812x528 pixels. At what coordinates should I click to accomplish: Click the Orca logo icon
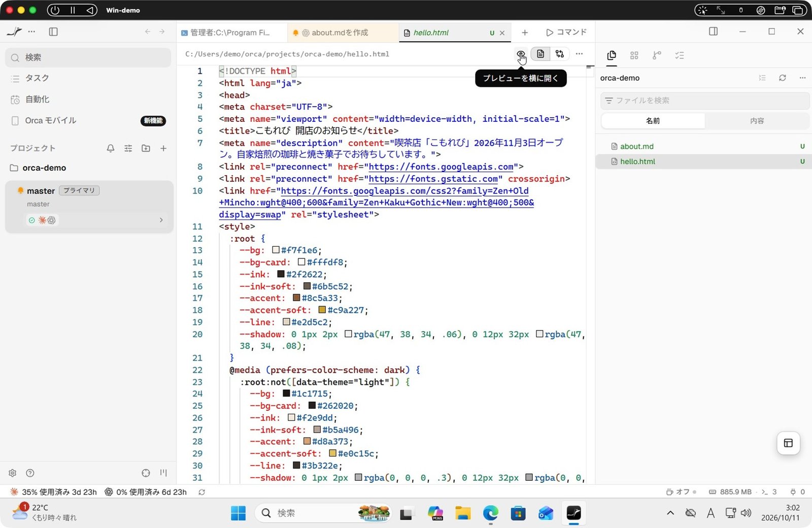tap(15, 31)
